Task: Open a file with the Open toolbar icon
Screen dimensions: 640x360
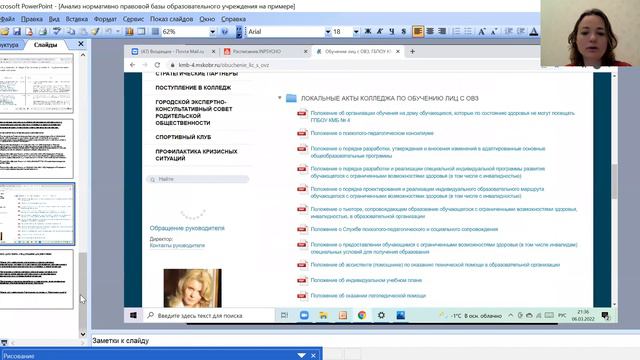Action: tap(4, 31)
